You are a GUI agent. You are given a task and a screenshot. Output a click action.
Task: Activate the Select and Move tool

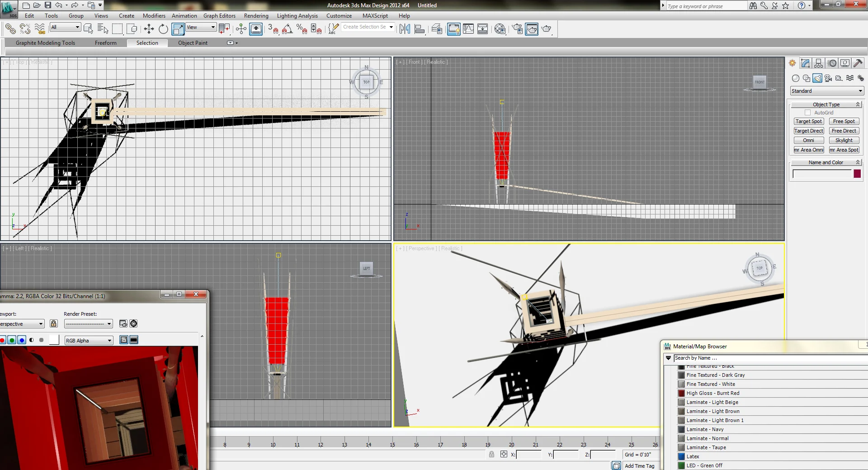click(x=149, y=29)
